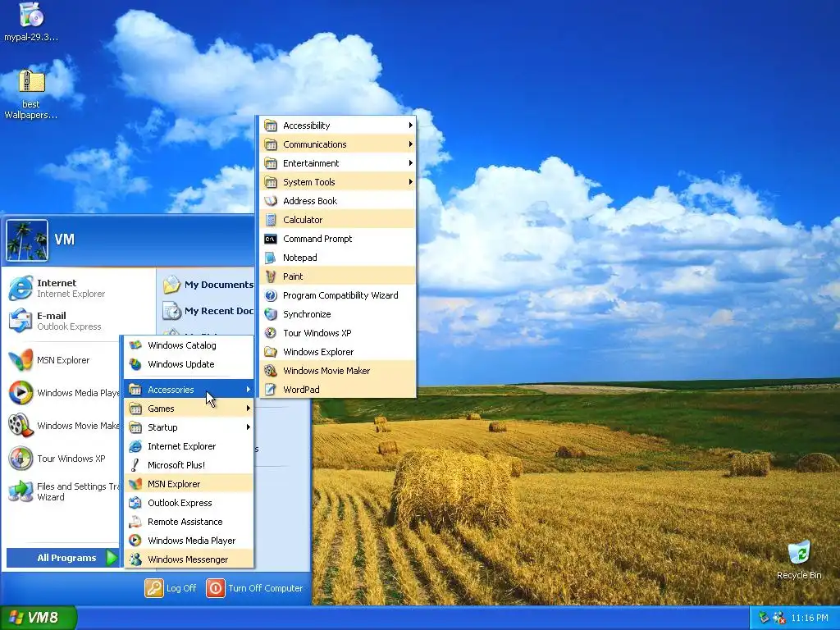840x630 pixels.
Task: Launch Calculator from Accessories
Action: point(338,220)
